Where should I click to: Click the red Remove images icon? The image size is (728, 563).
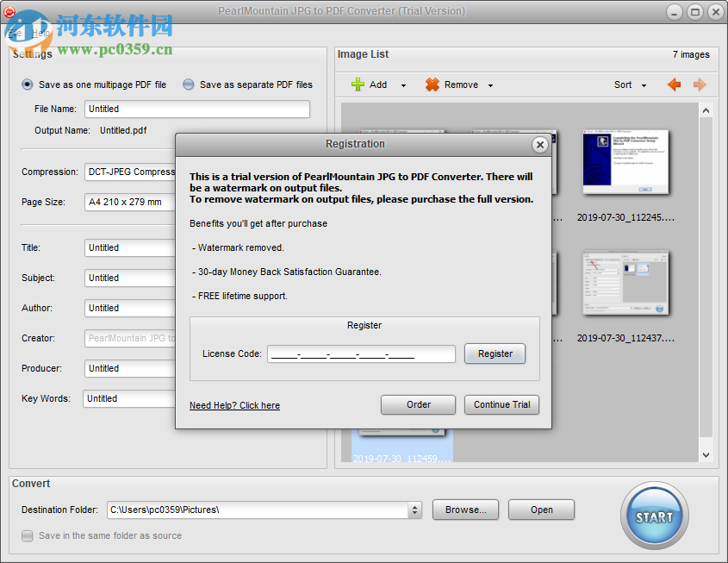[x=431, y=84]
